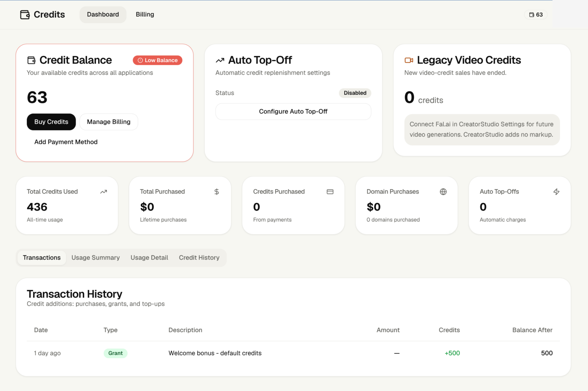Open the Usage Summary tab
This screenshot has width=588, height=391.
tap(95, 258)
